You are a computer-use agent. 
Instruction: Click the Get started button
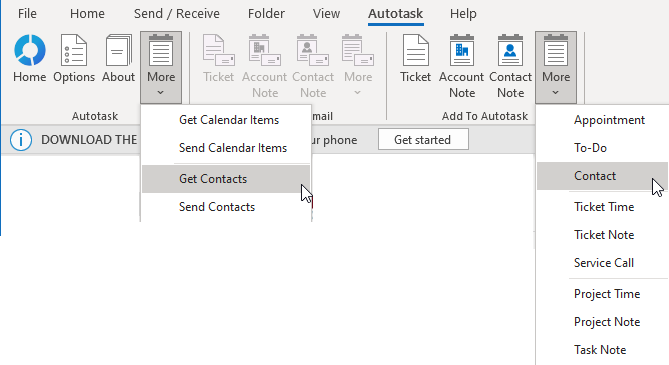(x=423, y=140)
